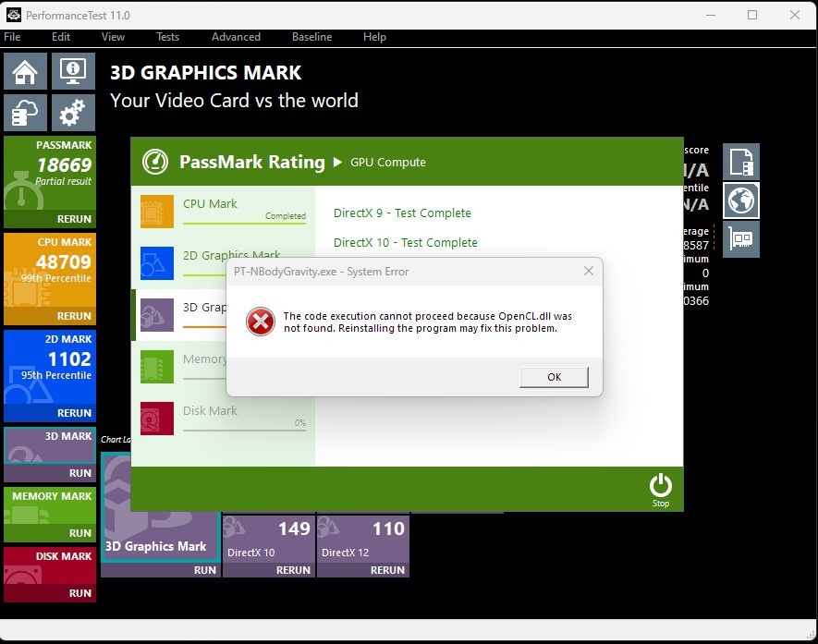Select the CPU MARK 48709 tile

[50, 270]
